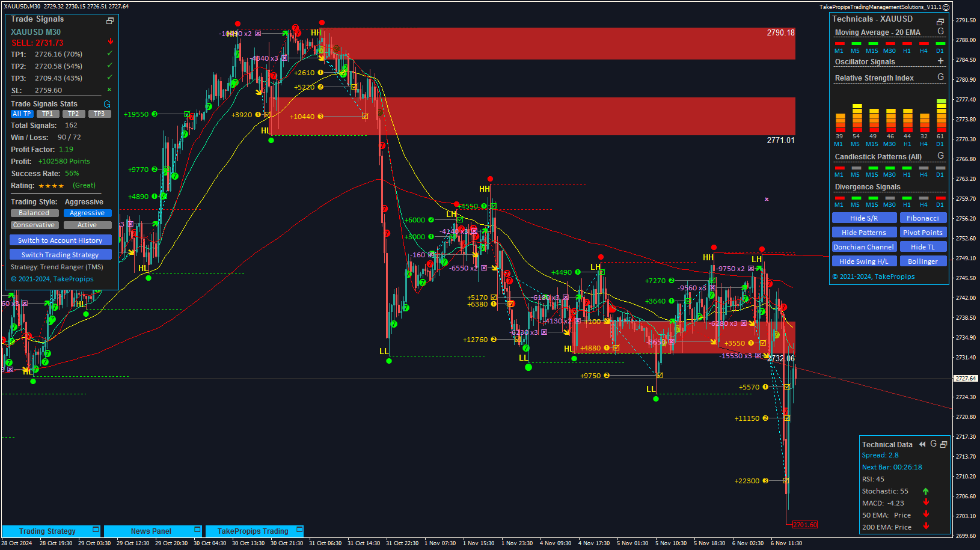
Task: Click the Next Bar countdown text
Action: 892,467
